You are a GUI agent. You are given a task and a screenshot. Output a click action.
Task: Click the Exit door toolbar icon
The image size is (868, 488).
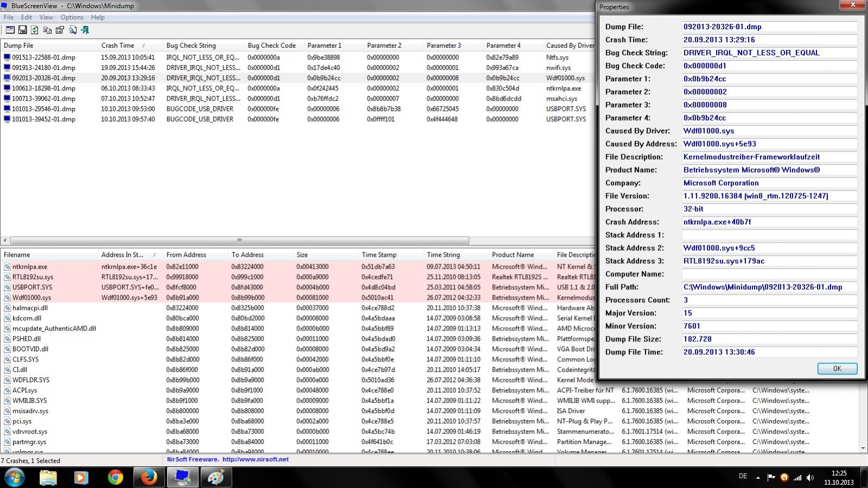tap(85, 30)
